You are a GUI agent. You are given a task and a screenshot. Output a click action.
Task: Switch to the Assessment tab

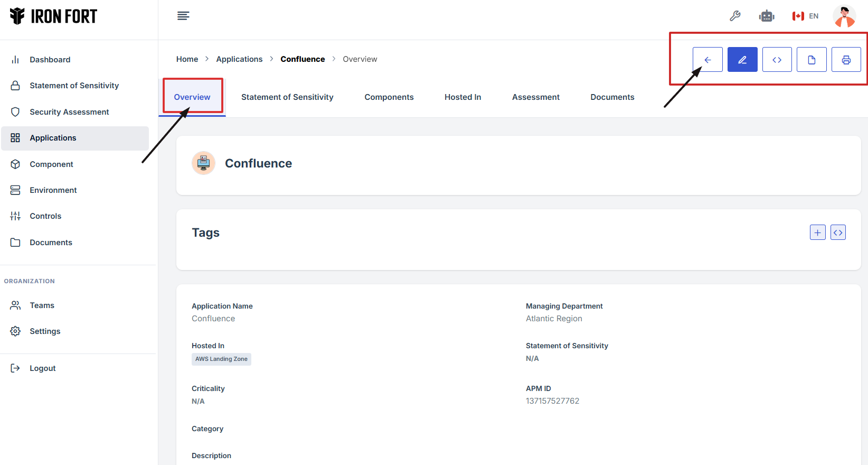(x=535, y=97)
